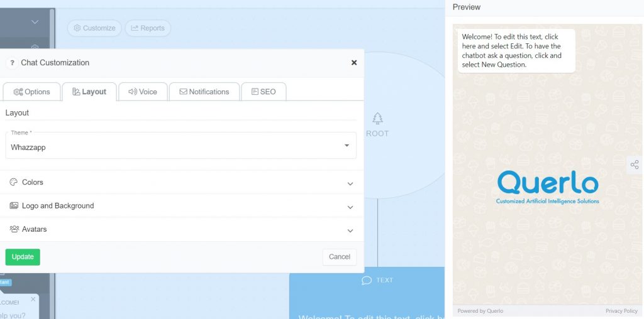Click the ROOT tree node icon

coord(377,119)
